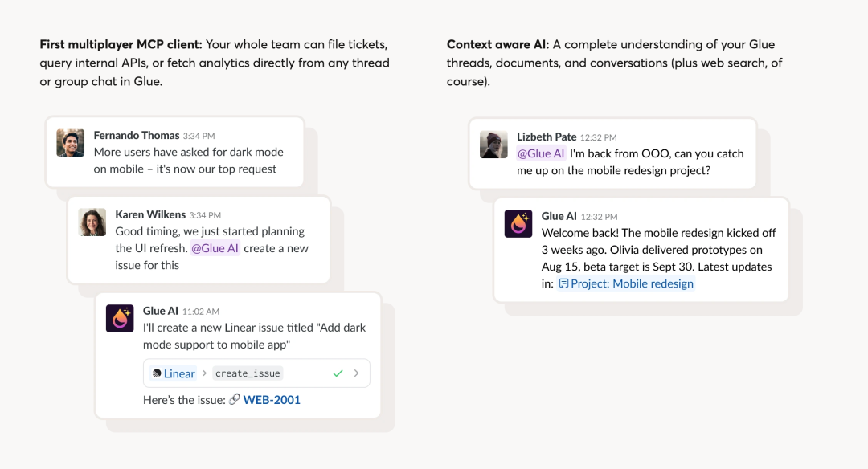Click @Glue AI mention in Lizbeth's message
This screenshot has height=469, width=868.
[541, 153]
